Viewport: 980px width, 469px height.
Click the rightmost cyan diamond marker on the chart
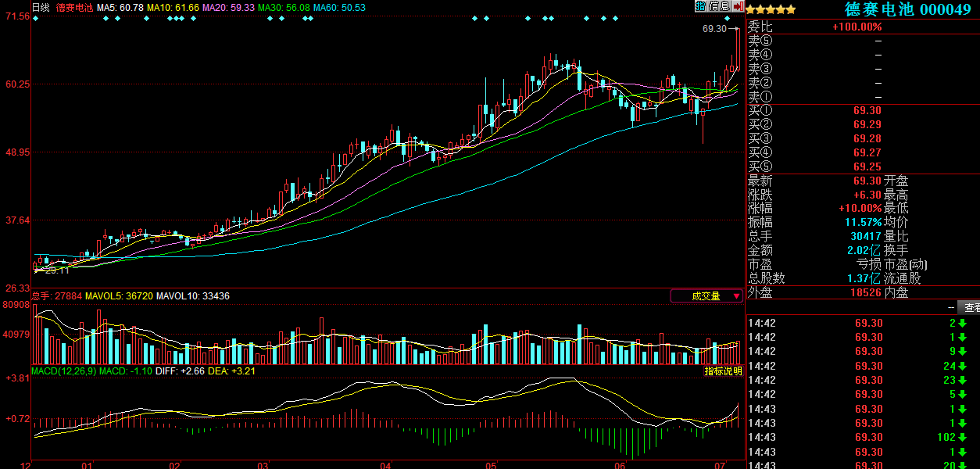[727, 18]
